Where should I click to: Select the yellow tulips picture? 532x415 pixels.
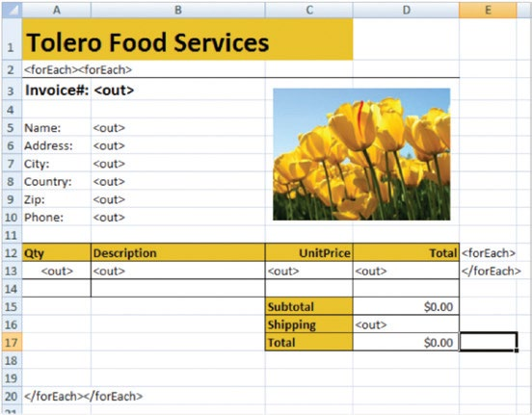click(361, 154)
